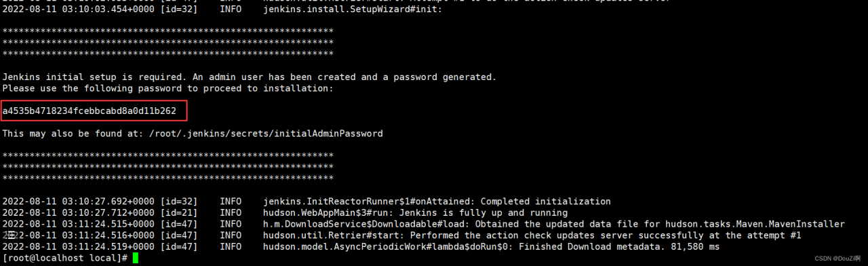Click the 'Jenkins initial setup is required' line
This screenshot has width=868, height=266.
(x=250, y=77)
